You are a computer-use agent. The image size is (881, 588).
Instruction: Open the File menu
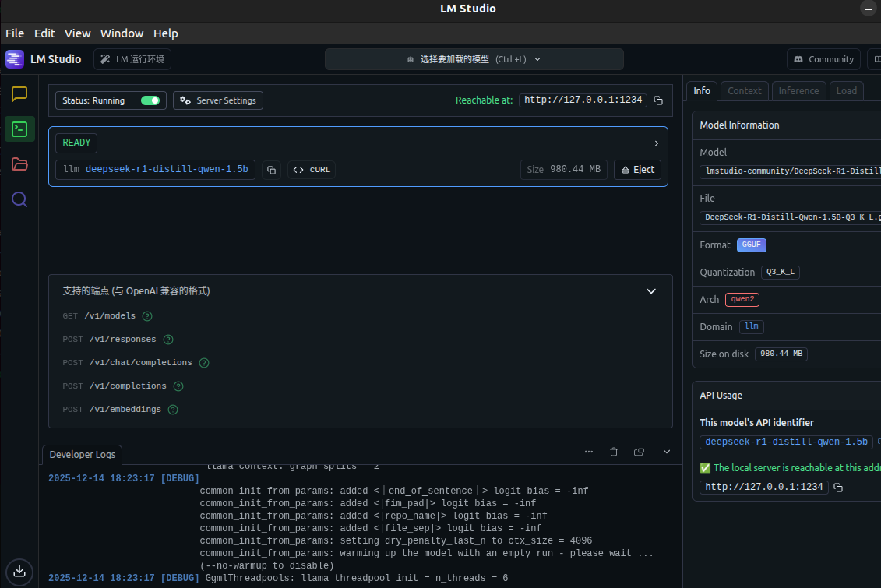tap(15, 33)
